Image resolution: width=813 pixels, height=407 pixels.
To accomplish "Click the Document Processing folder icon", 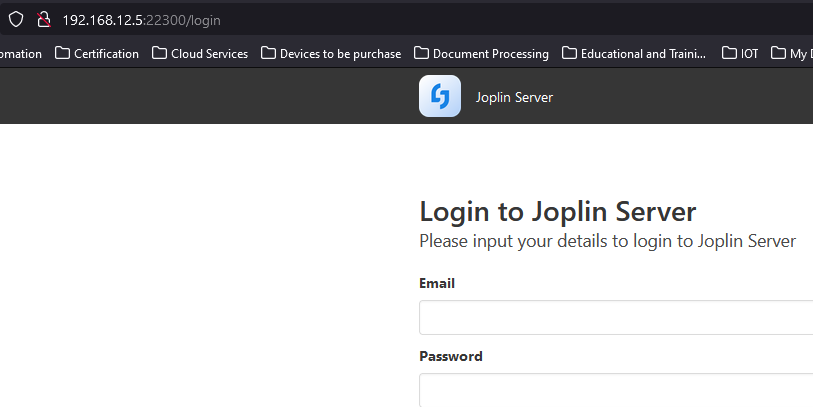I will click(421, 53).
